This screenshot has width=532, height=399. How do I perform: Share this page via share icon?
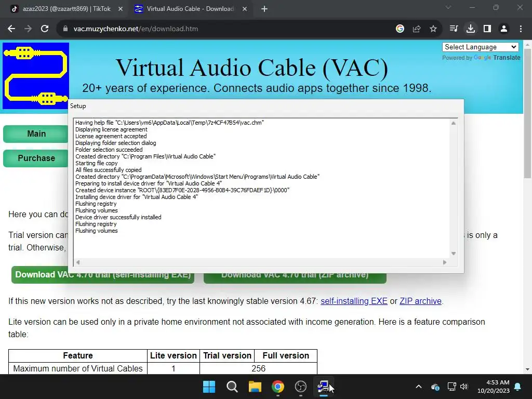[417, 29]
